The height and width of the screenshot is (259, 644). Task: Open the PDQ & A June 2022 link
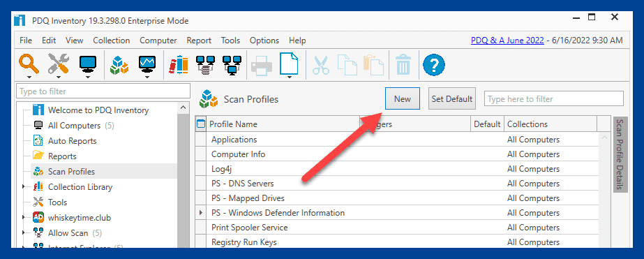pyautogui.click(x=507, y=40)
